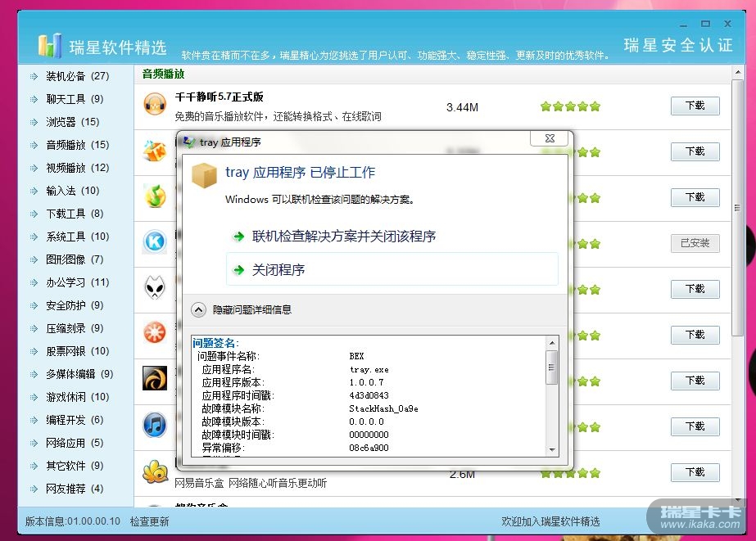Click the five-star rating of 千千静听
The image size is (756, 541).
click(570, 106)
